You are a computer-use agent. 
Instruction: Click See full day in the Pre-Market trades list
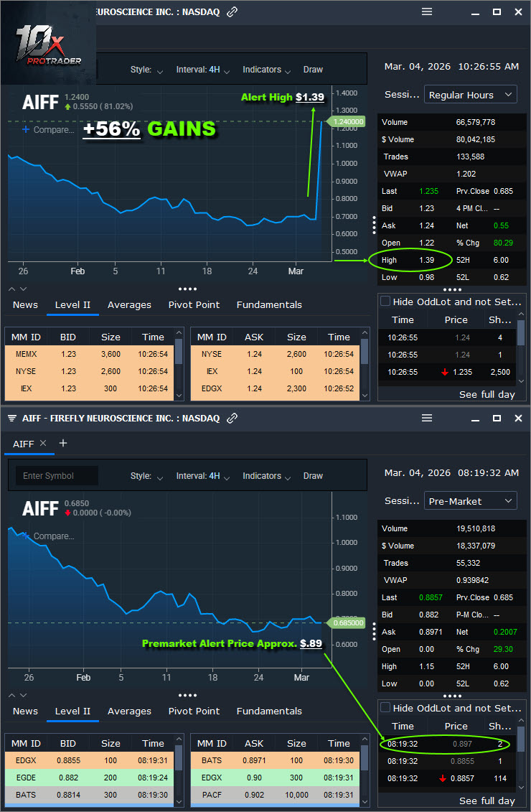pyautogui.click(x=487, y=801)
